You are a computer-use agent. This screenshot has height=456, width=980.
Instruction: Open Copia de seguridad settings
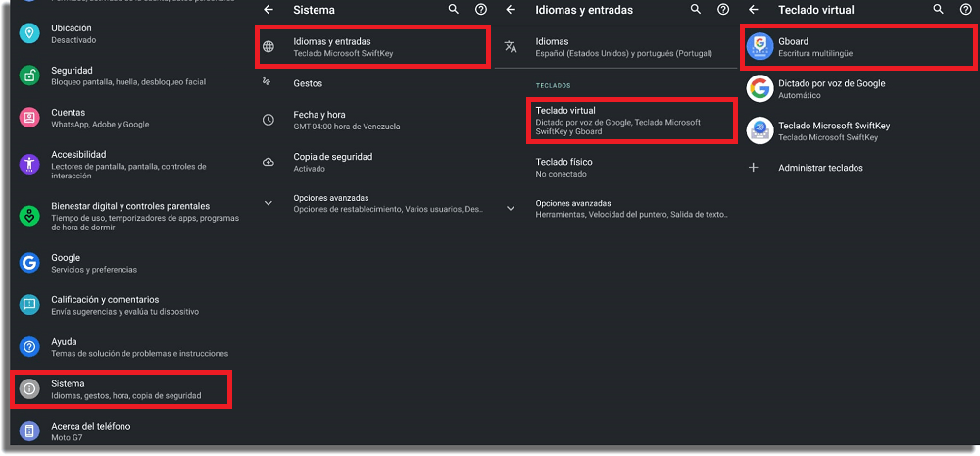tap(371, 162)
